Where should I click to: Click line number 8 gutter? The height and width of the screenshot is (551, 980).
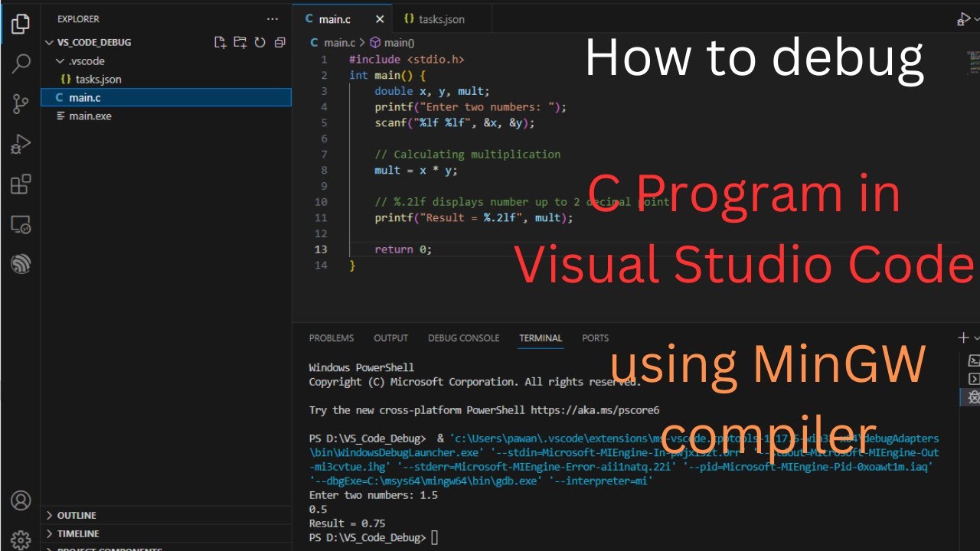(324, 170)
